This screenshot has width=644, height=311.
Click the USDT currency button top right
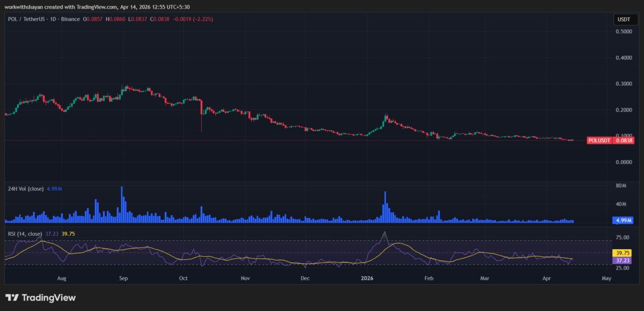(x=625, y=18)
